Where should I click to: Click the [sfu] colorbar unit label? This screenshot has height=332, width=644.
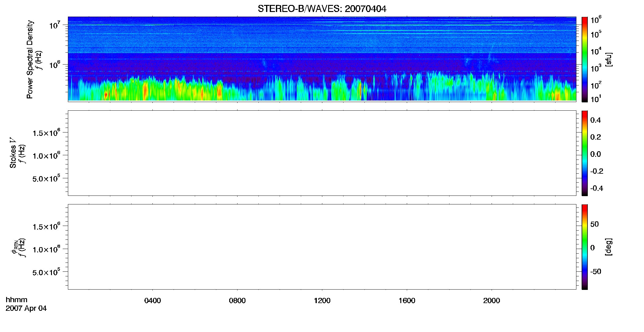tap(608, 59)
